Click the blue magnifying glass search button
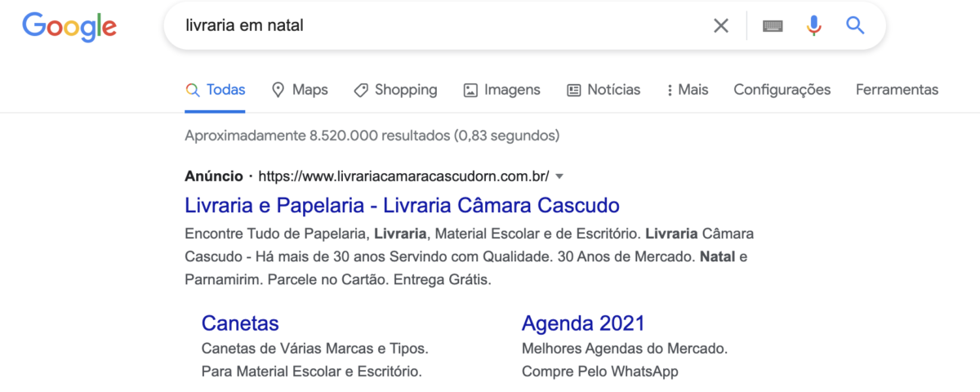 [855, 25]
